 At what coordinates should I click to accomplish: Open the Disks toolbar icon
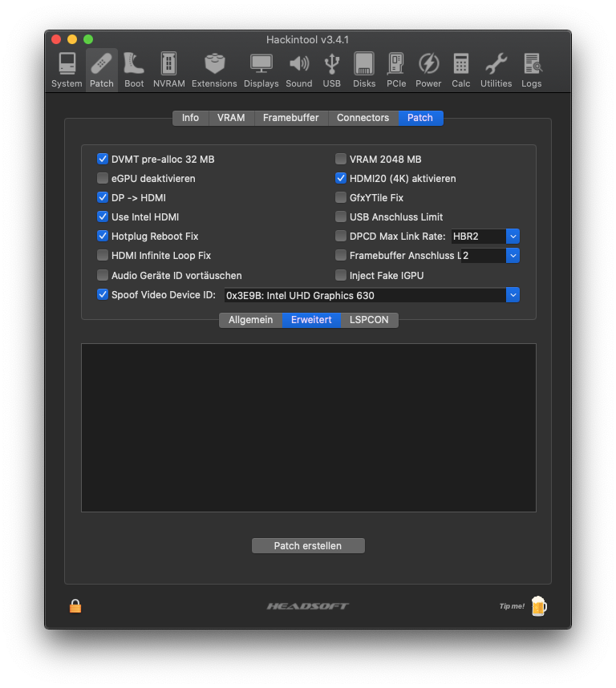coord(364,71)
